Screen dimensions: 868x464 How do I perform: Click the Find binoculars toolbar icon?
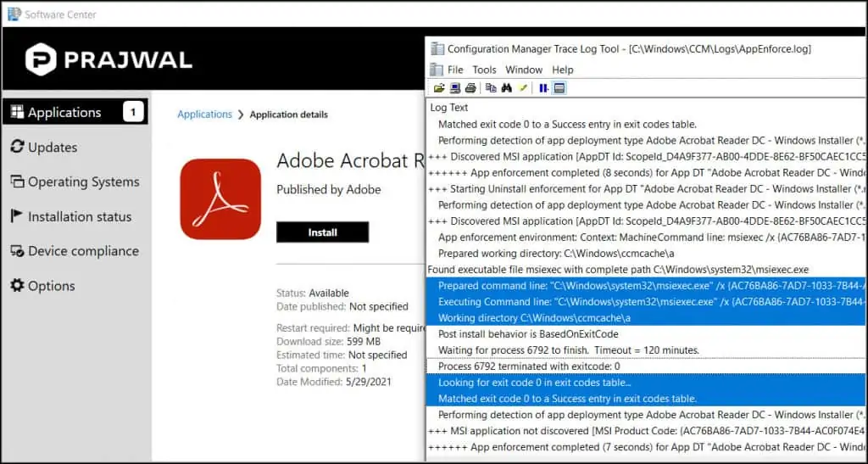pyautogui.click(x=507, y=88)
